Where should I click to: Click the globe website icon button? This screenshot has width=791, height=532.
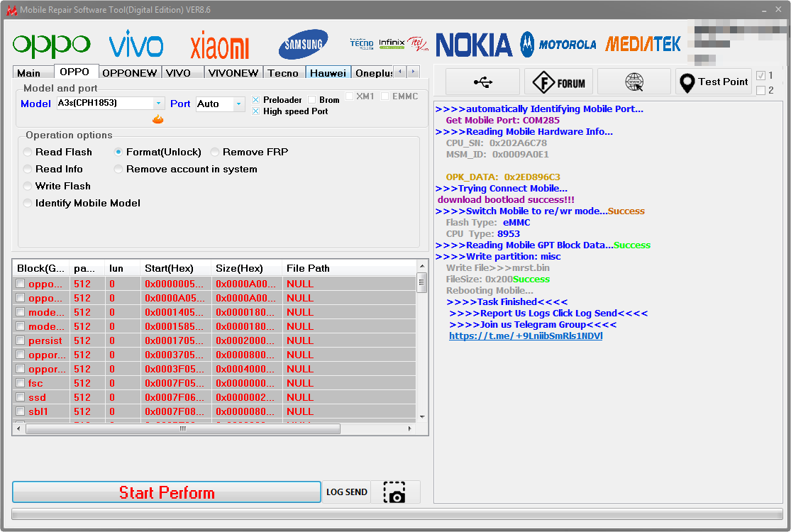[x=634, y=82]
